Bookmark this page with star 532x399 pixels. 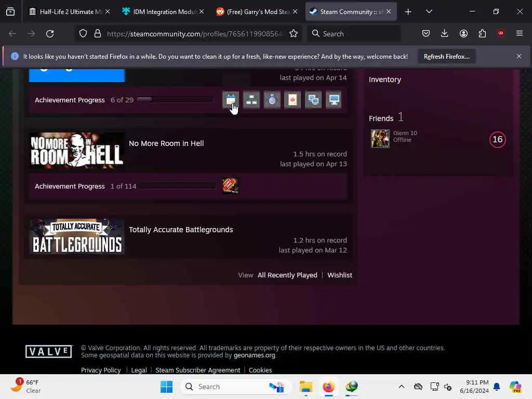coord(294,34)
